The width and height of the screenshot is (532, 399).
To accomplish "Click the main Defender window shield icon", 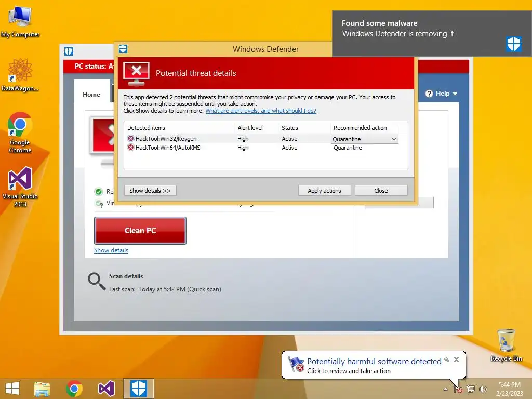I will click(69, 51).
